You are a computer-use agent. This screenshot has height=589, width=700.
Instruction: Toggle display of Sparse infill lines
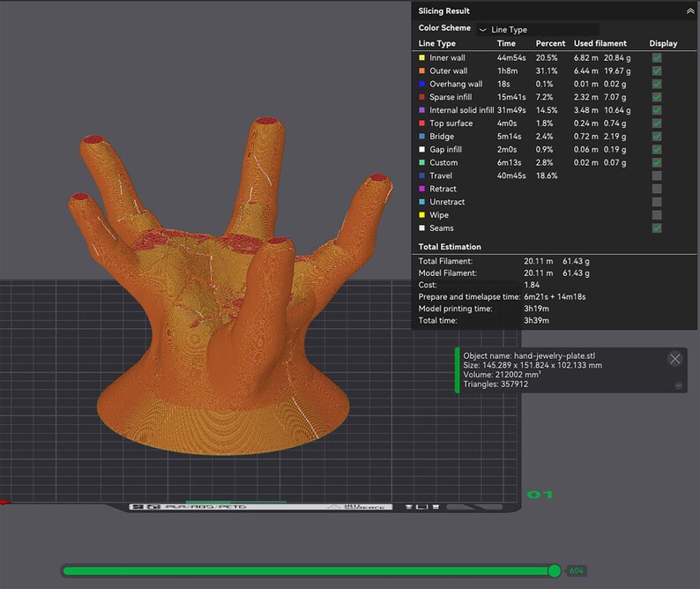coord(657,97)
